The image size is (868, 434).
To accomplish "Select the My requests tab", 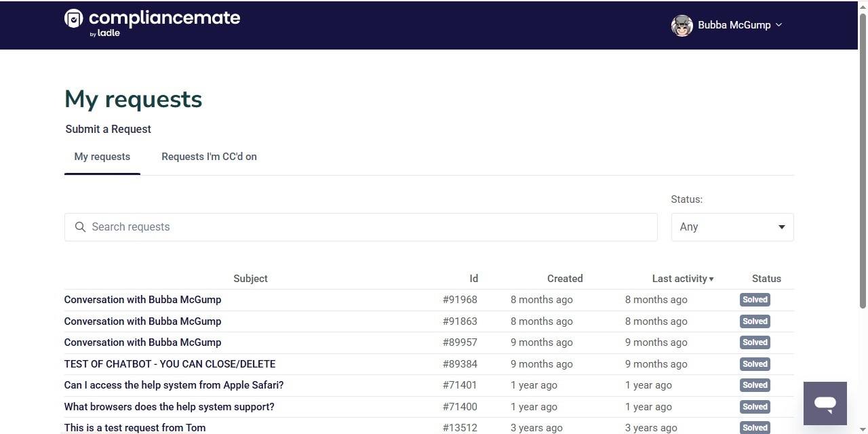I will pyautogui.click(x=102, y=157).
